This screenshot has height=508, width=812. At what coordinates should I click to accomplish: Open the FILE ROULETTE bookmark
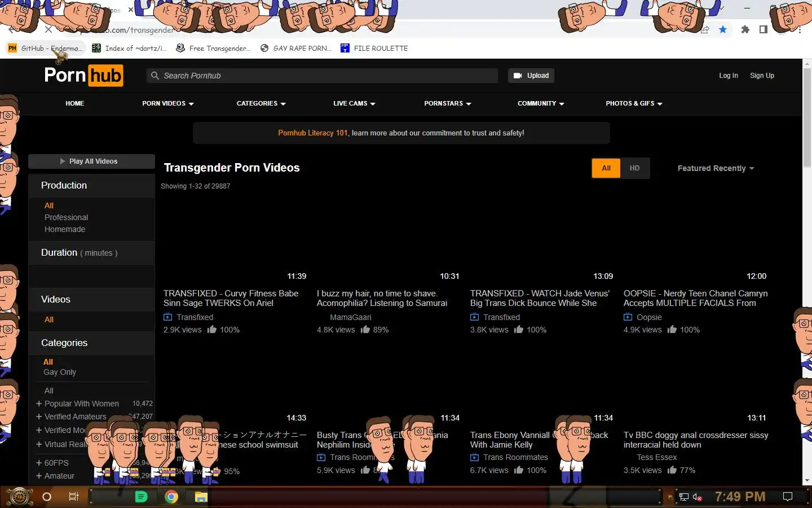(x=374, y=49)
